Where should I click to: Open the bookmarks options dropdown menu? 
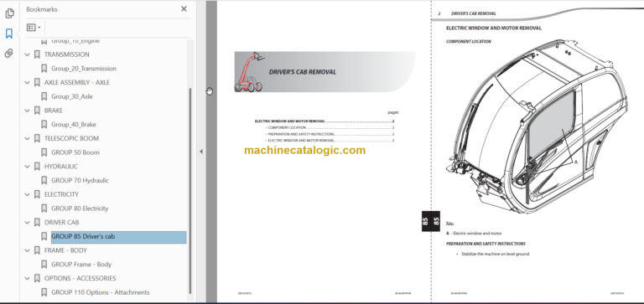[x=34, y=28]
